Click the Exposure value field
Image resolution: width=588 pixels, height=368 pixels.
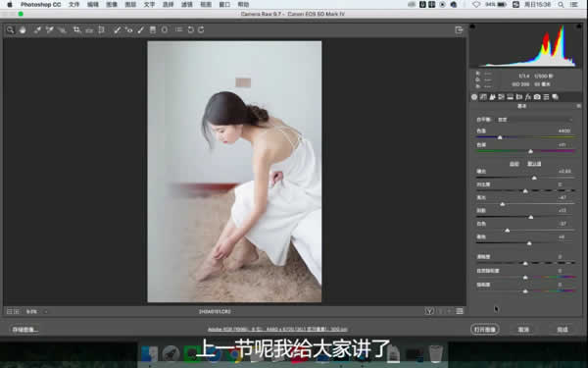[x=564, y=171]
